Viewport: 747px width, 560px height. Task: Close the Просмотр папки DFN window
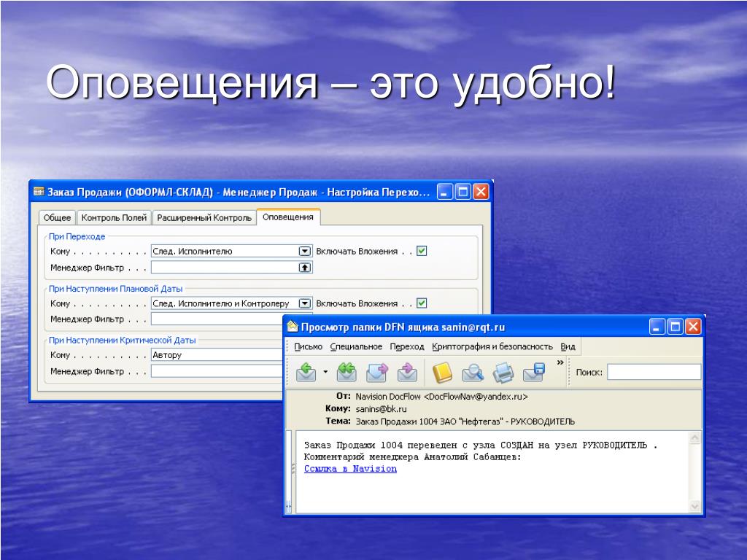pyautogui.click(x=693, y=327)
